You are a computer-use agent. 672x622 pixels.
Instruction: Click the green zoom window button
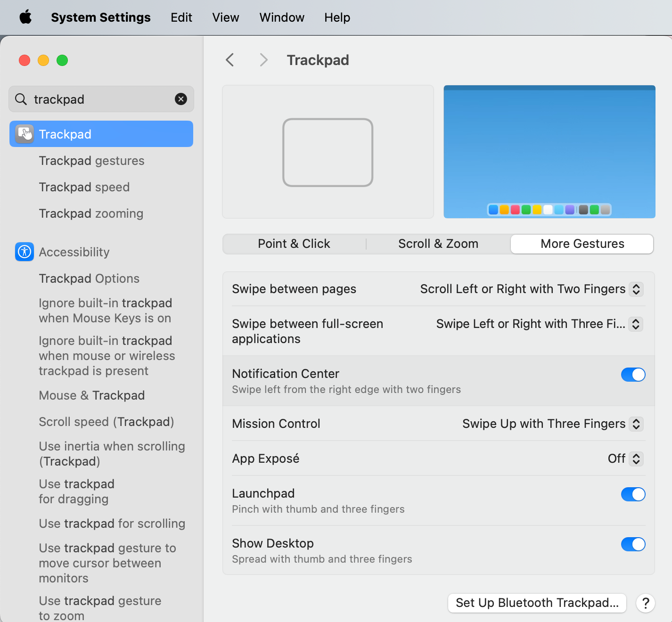(62, 60)
